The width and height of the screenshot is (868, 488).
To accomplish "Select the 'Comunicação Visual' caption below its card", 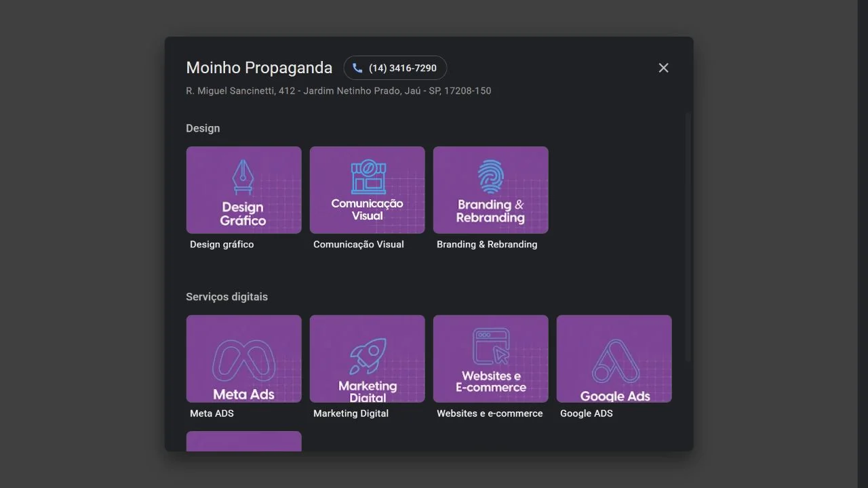I will pos(359,245).
